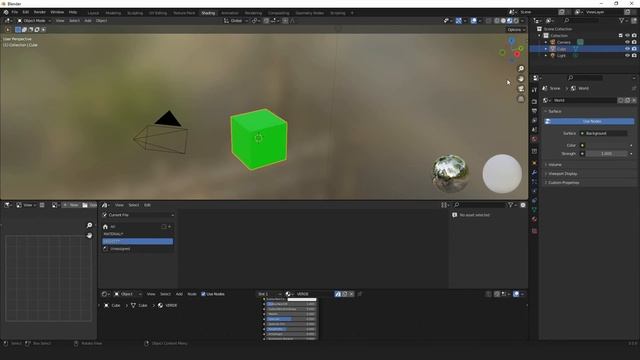Open the viewport Object menu

click(101, 20)
